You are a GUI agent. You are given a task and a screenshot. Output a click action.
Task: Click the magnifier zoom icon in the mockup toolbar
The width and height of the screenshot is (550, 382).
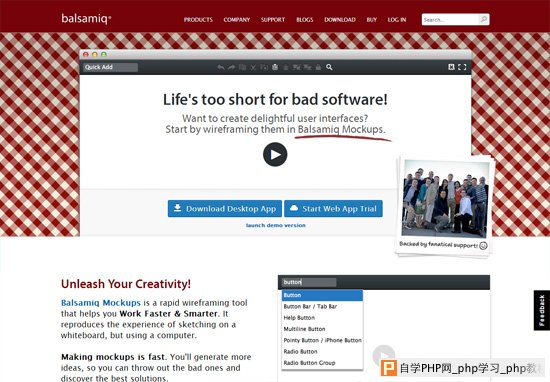click(329, 67)
